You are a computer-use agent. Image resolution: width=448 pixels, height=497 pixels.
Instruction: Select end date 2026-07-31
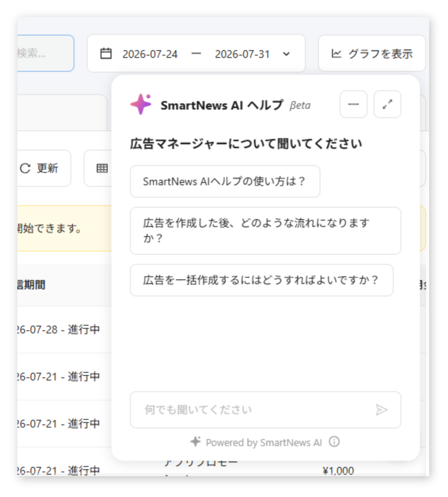tap(242, 54)
